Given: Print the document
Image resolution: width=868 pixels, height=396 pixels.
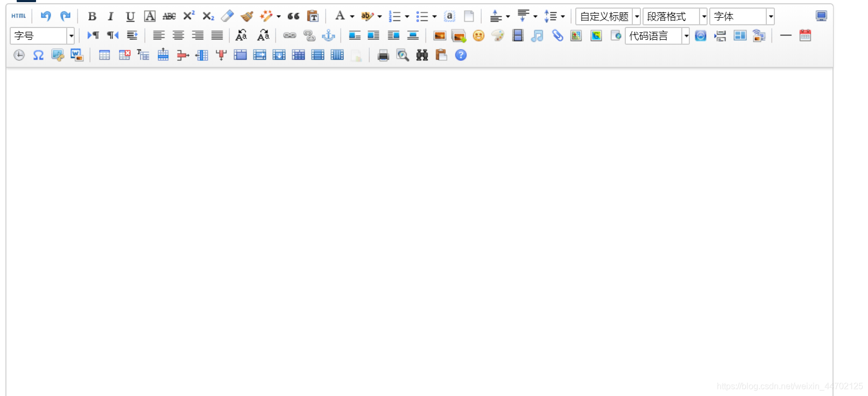Looking at the screenshot, I should [x=383, y=55].
